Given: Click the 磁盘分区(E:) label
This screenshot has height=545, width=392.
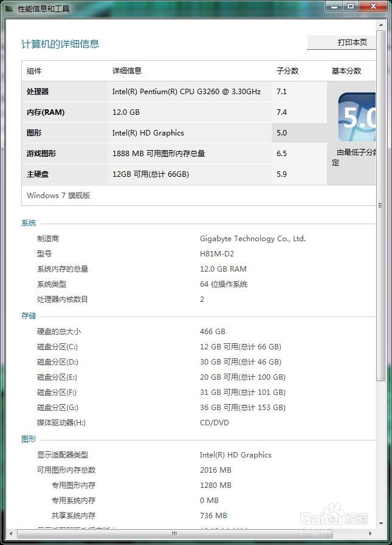Looking at the screenshot, I should [x=57, y=377].
